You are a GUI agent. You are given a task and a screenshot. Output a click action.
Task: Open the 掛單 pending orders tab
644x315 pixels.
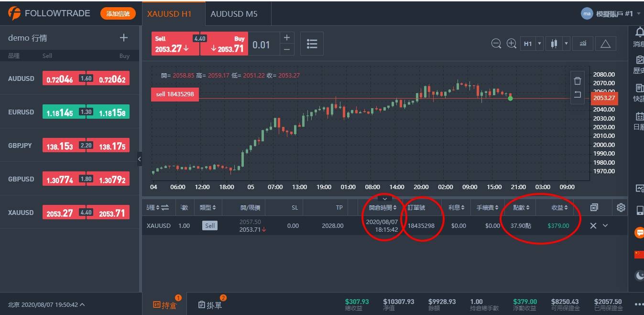210,304
